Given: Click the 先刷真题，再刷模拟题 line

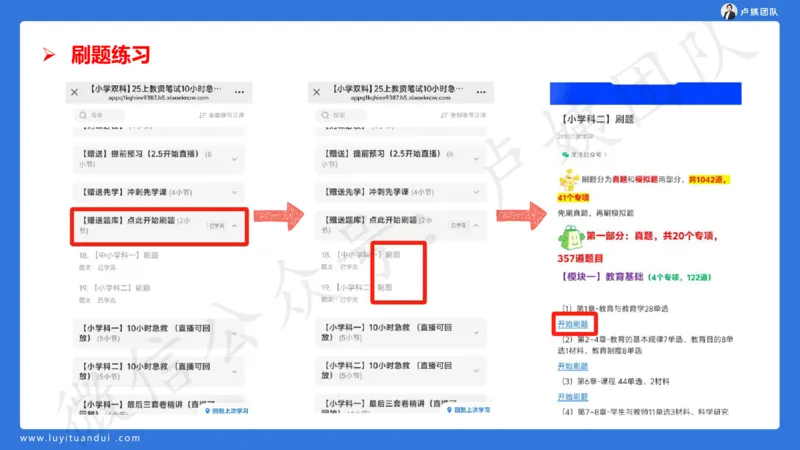Looking at the screenshot, I should coord(595,213).
